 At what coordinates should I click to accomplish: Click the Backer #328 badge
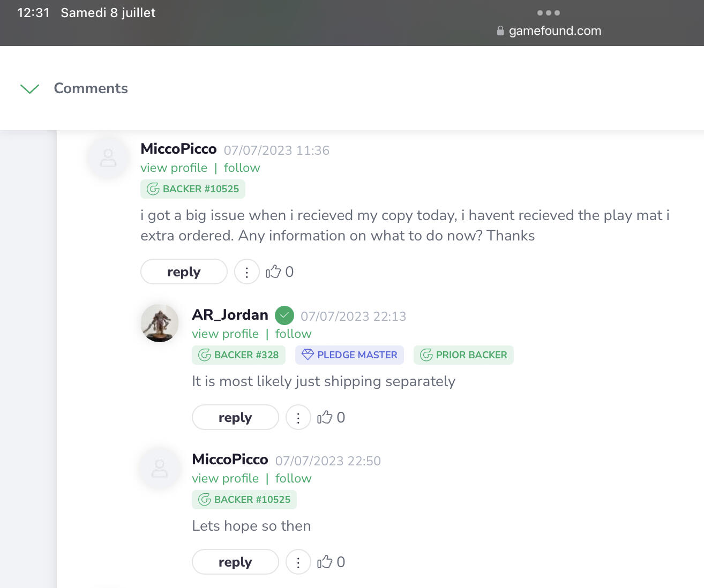238,355
